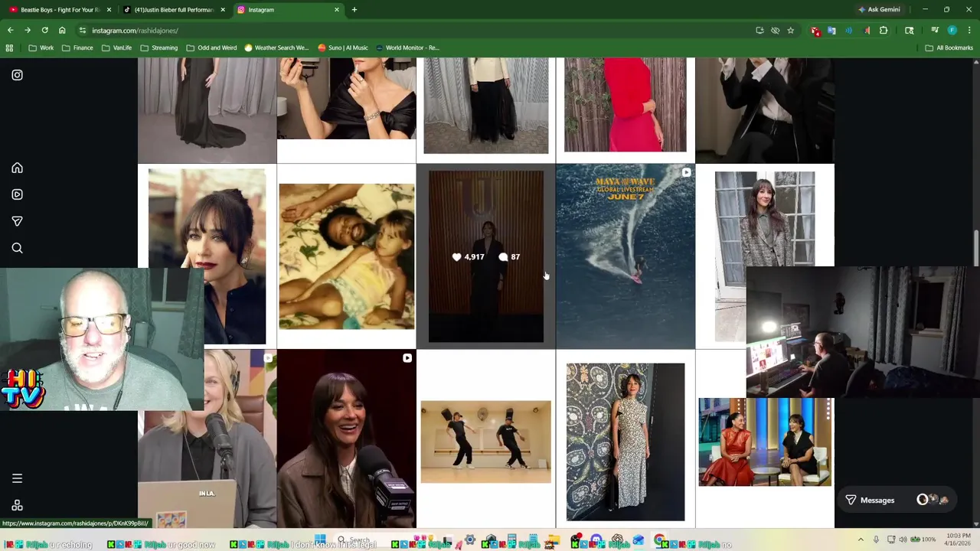Open dancers in studio post
The height and width of the screenshot is (551, 980).
point(486,439)
